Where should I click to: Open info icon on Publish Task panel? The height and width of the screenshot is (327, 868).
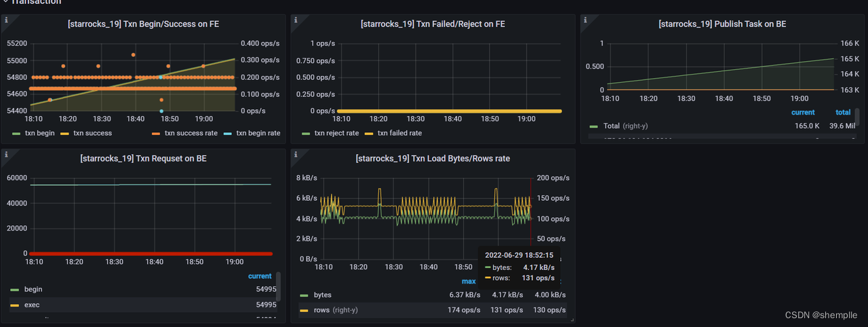(x=587, y=20)
